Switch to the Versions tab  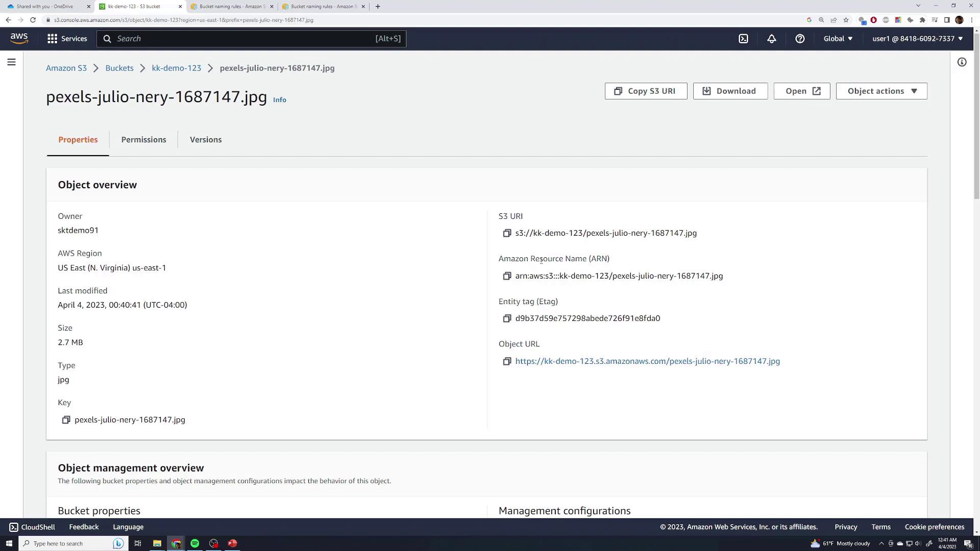pyautogui.click(x=206, y=140)
